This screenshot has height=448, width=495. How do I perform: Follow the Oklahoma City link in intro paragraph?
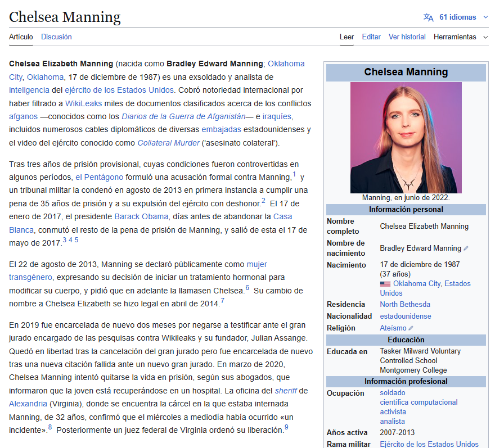(x=286, y=64)
